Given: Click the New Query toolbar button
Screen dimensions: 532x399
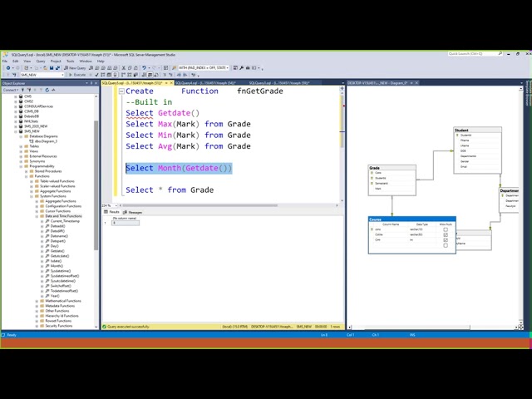Looking at the screenshot, I should [75, 68].
